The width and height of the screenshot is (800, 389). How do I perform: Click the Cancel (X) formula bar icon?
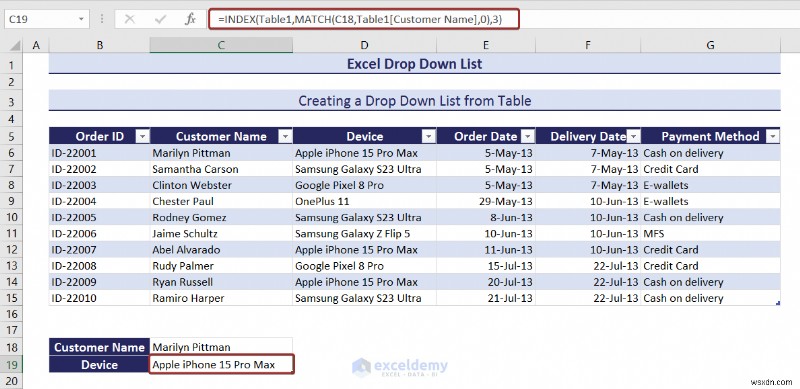click(x=130, y=19)
